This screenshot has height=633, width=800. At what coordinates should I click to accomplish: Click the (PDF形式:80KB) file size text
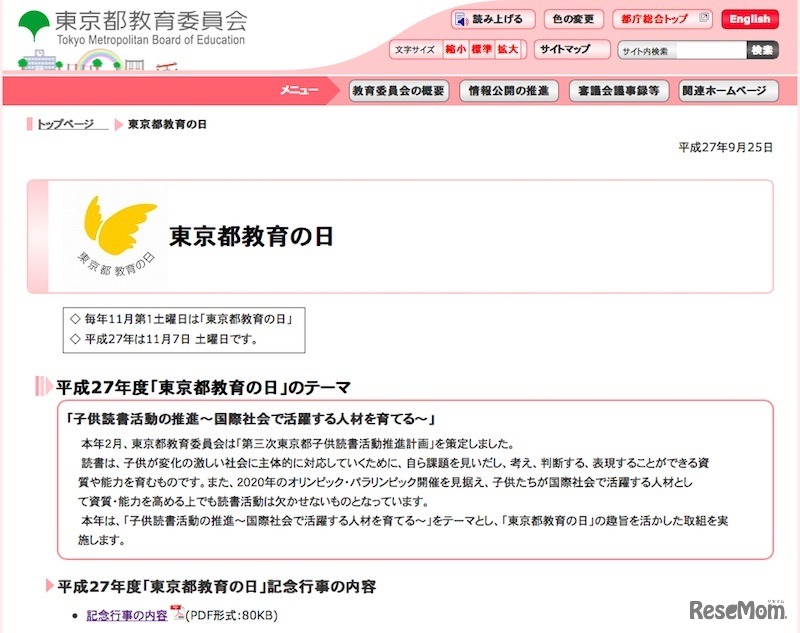231,615
